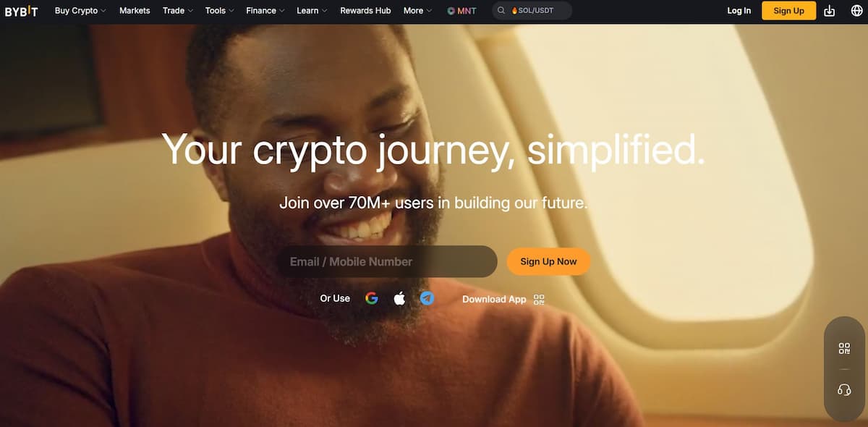Open the Markets menu item
Image resolution: width=868 pixels, height=427 pixels.
point(135,11)
